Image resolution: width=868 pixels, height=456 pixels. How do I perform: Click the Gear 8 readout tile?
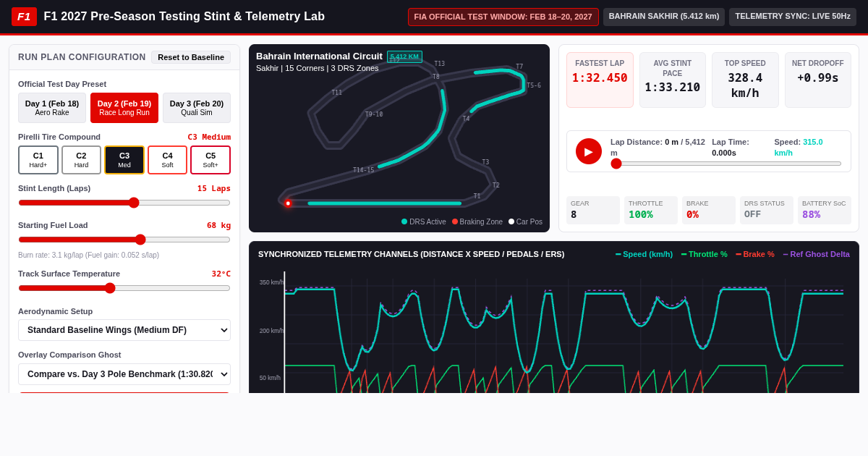pos(593,210)
